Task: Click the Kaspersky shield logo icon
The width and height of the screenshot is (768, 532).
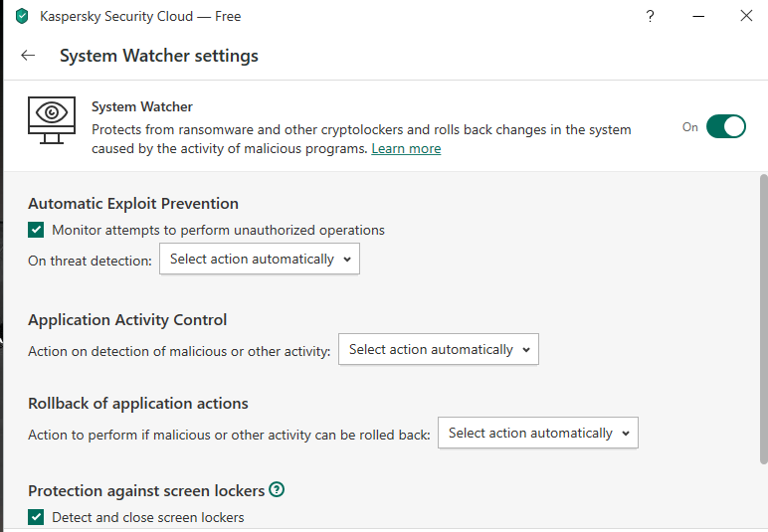Action: pos(22,16)
